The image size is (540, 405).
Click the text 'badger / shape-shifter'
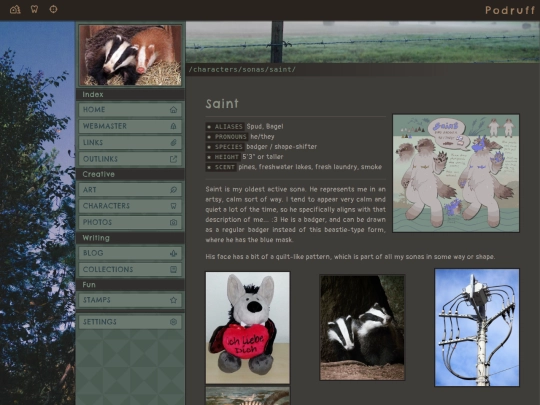click(282, 147)
